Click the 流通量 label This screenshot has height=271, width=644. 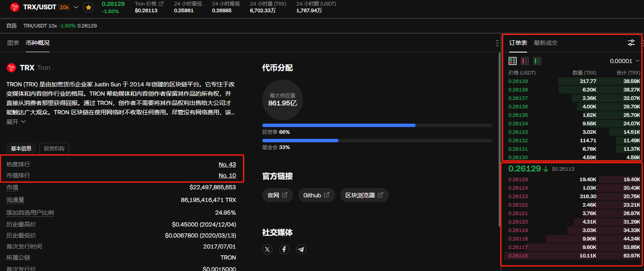click(x=15, y=200)
